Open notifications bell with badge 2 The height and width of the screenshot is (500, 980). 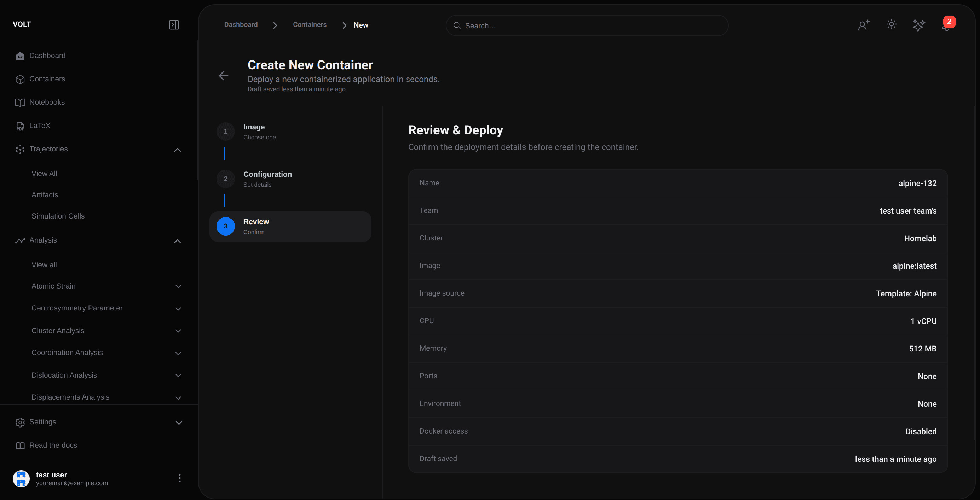946,26
